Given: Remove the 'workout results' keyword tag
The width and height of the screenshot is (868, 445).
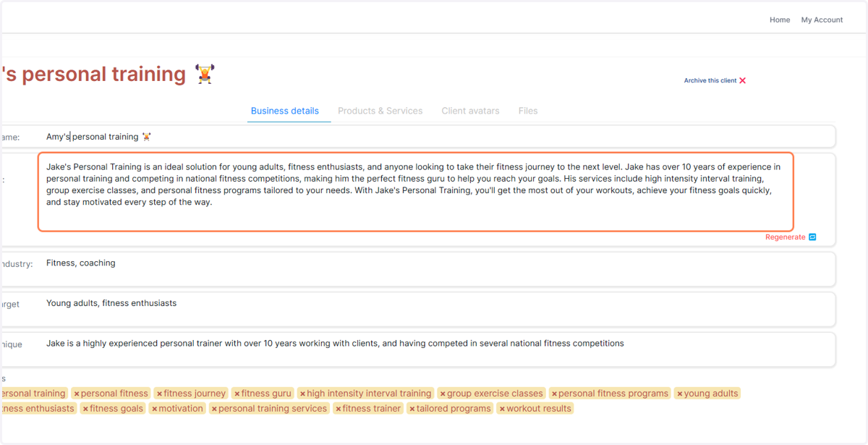Looking at the screenshot, I should point(502,409).
